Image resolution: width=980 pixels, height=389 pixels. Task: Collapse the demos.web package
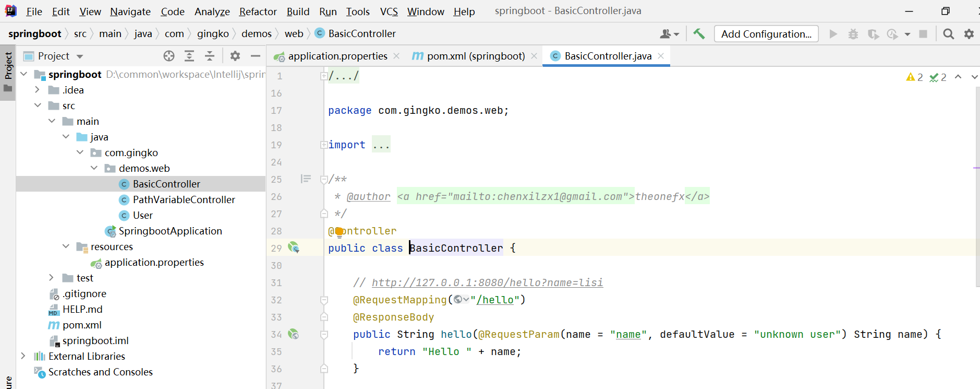(94, 168)
